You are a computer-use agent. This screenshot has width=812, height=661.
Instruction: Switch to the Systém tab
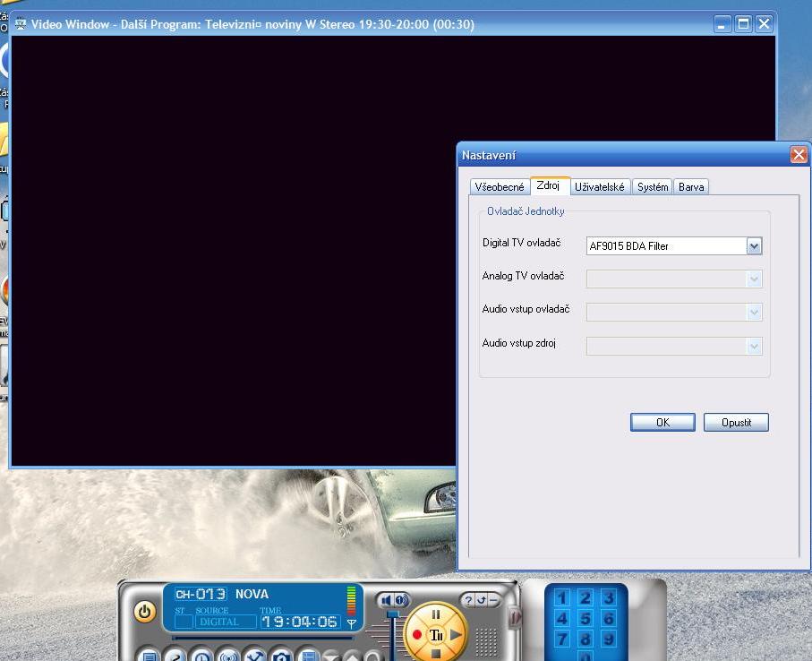coord(653,187)
